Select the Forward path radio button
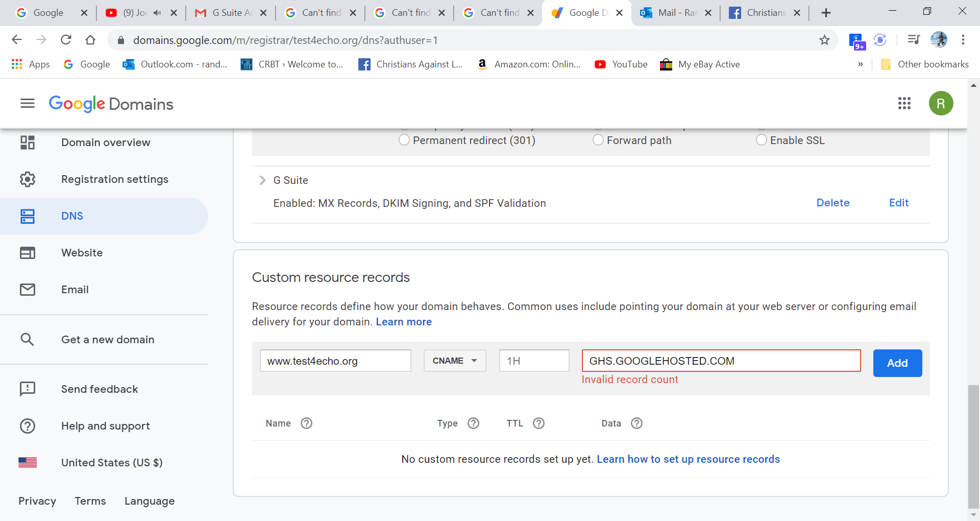Screen dimensions: 980x521 pyautogui.click(x=598, y=140)
